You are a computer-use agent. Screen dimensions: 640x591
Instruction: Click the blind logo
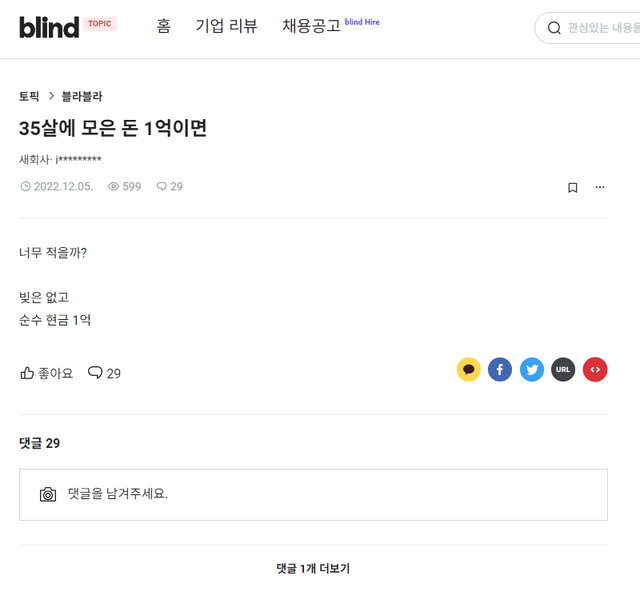coord(49,27)
